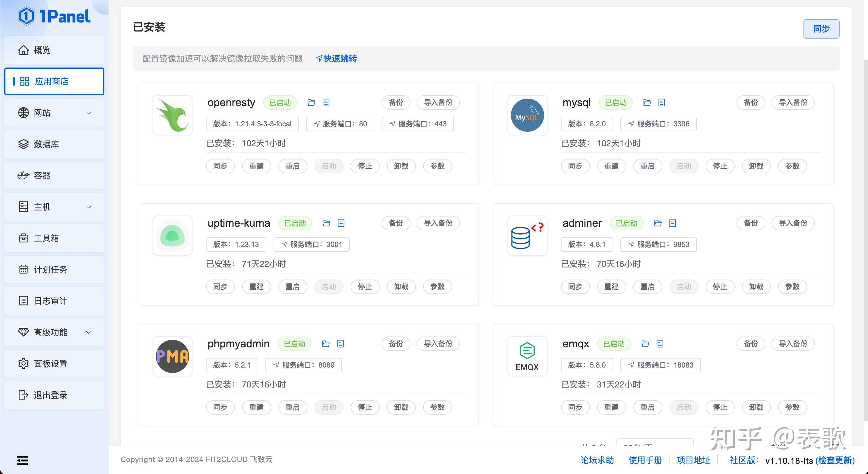Open the 日志审计 menu item
The height and width of the screenshot is (474, 868).
pyautogui.click(x=54, y=301)
